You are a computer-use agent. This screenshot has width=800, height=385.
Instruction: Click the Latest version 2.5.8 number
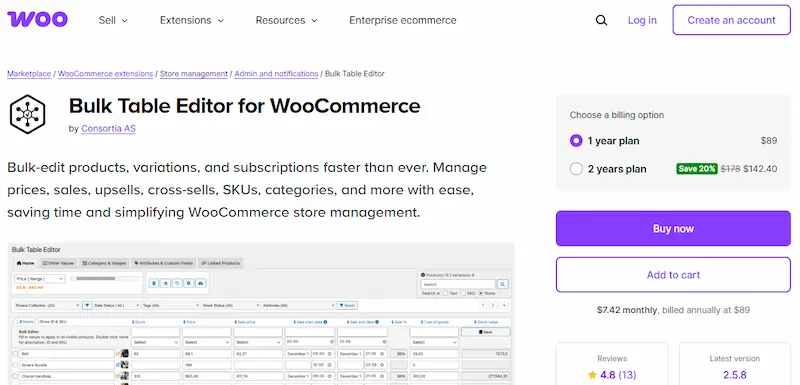coord(735,376)
